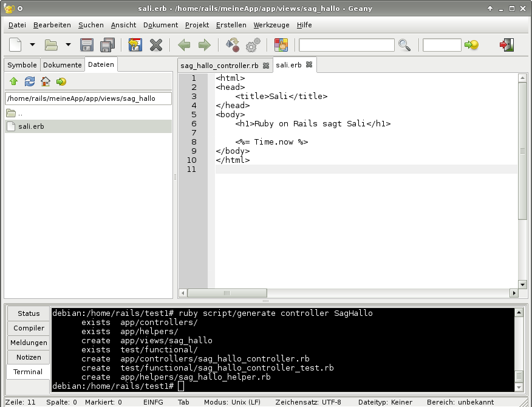Image resolution: width=532 pixels, height=407 pixels.
Task: Click the magnifier search icon
Action: [x=404, y=45]
